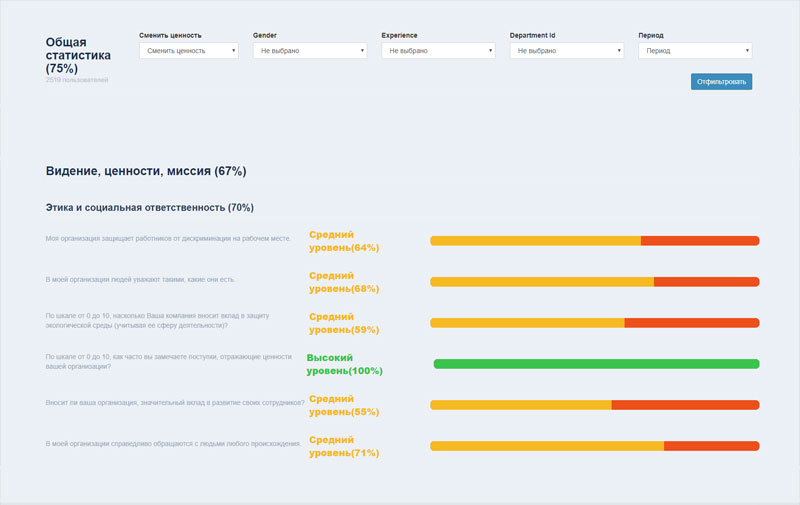Click the red segment of the 64% bar
Viewport: 800px width, 505px height.
click(x=699, y=241)
